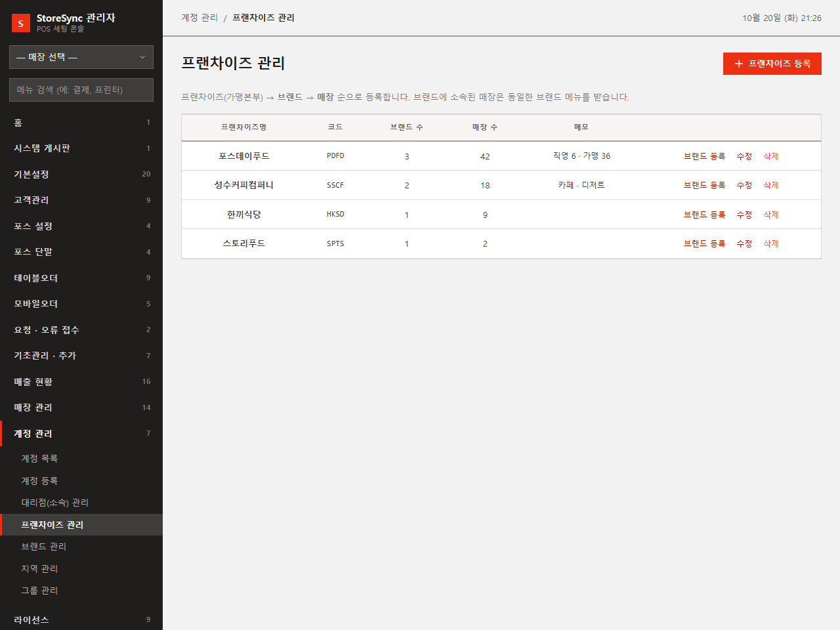This screenshot has width=840, height=630.
Task: Go to 그룹 관리 submenu
Action: pyautogui.click(x=81, y=591)
